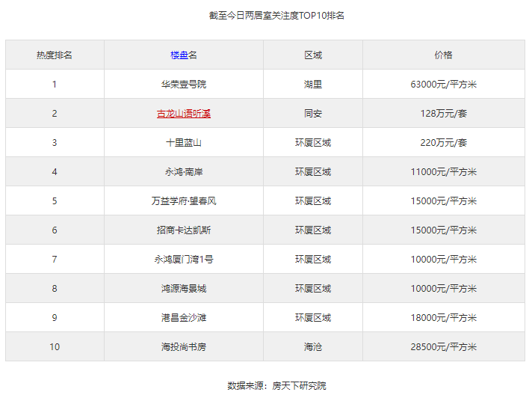
Task: Click the 海投尚书房 cell
Action: click(184, 347)
